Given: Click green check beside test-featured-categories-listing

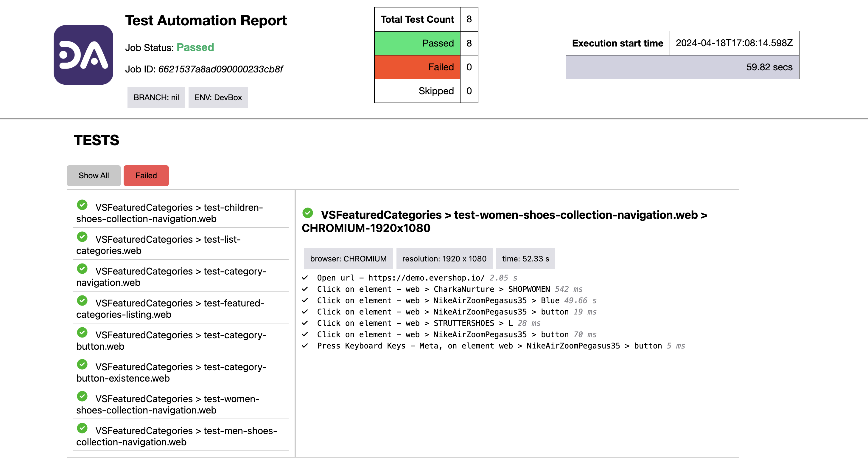Looking at the screenshot, I should 82,301.
